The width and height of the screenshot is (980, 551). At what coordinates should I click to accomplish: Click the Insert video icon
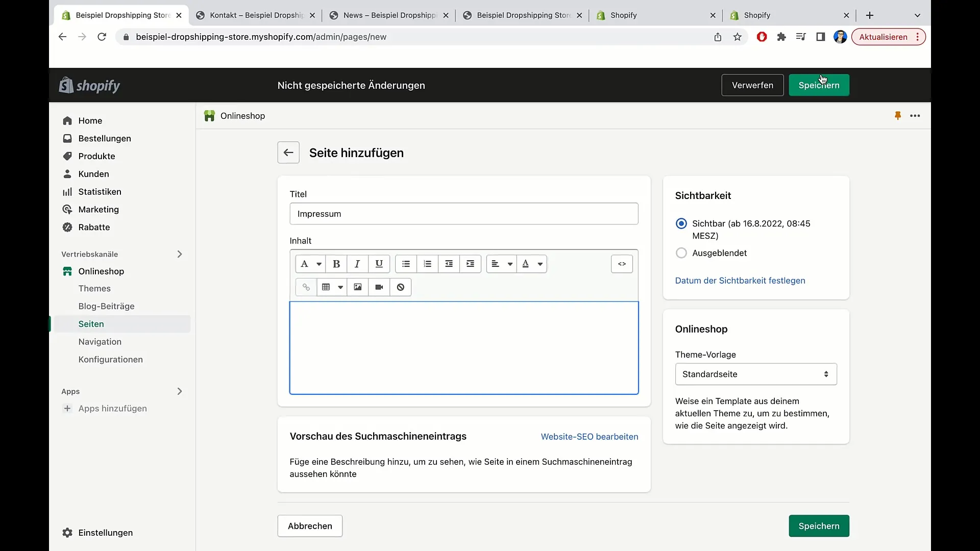[379, 287]
